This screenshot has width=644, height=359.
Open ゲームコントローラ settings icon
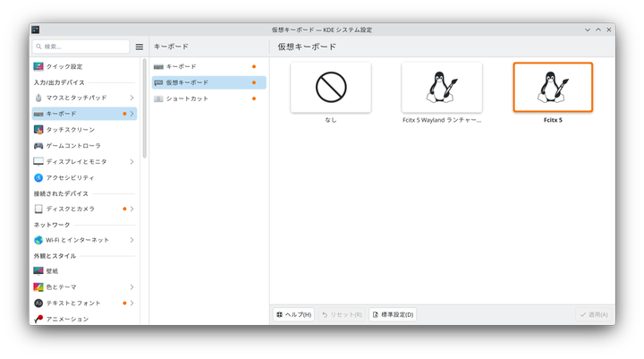tap(38, 145)
